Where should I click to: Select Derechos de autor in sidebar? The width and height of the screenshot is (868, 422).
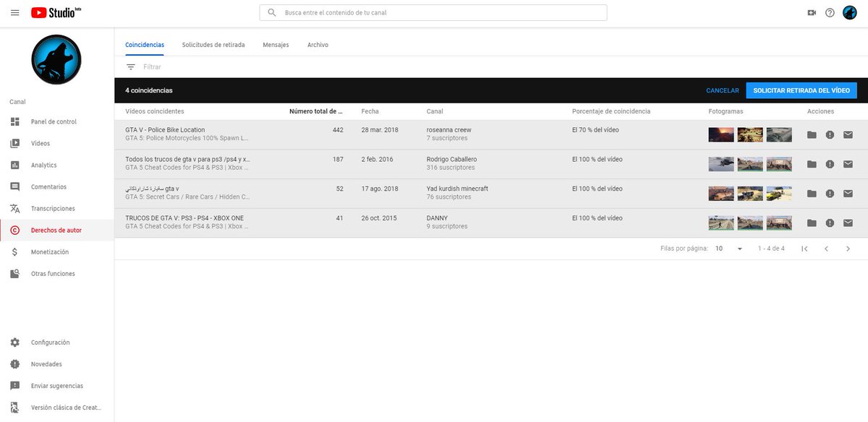pos(56,230)
